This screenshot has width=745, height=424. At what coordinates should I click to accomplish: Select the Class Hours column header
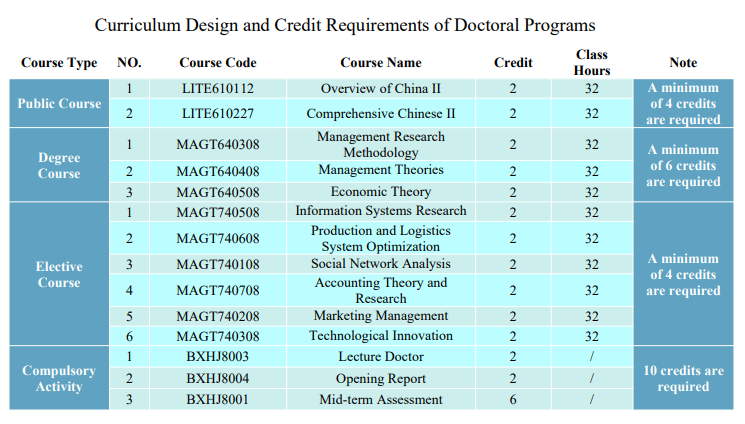click(591, 62)
